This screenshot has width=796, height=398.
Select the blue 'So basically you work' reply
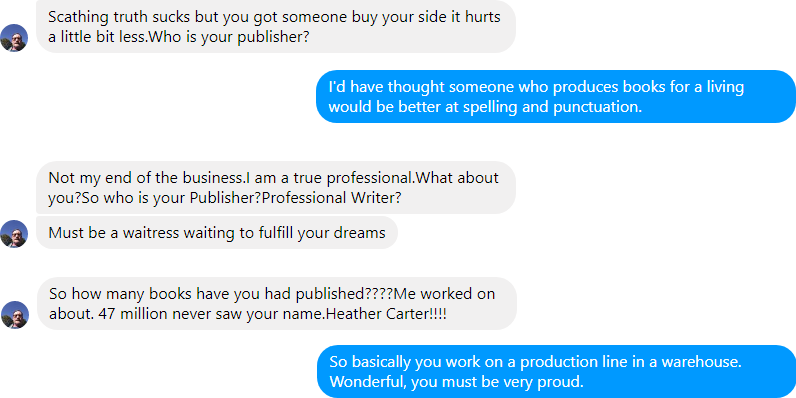pyautogui.click(x=556, y=372)
